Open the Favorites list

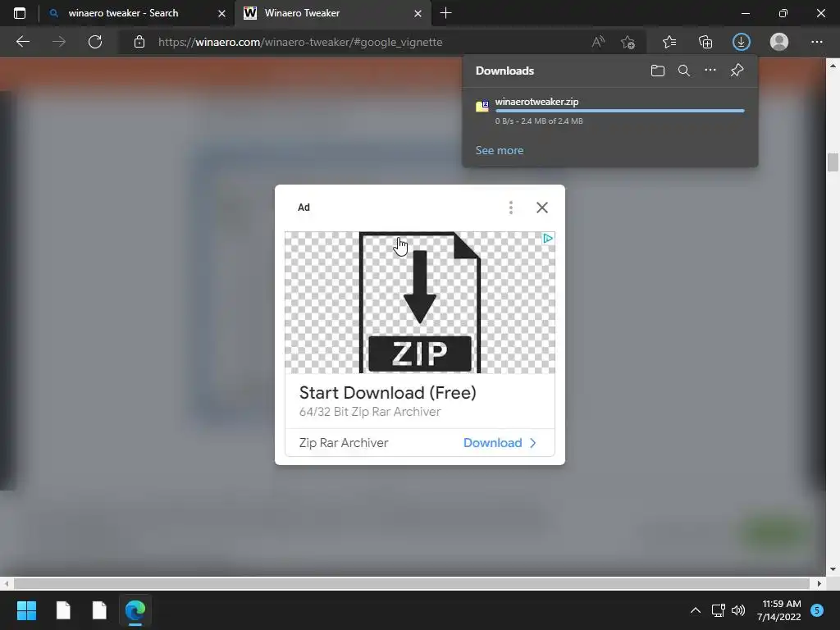pos(669,42)
